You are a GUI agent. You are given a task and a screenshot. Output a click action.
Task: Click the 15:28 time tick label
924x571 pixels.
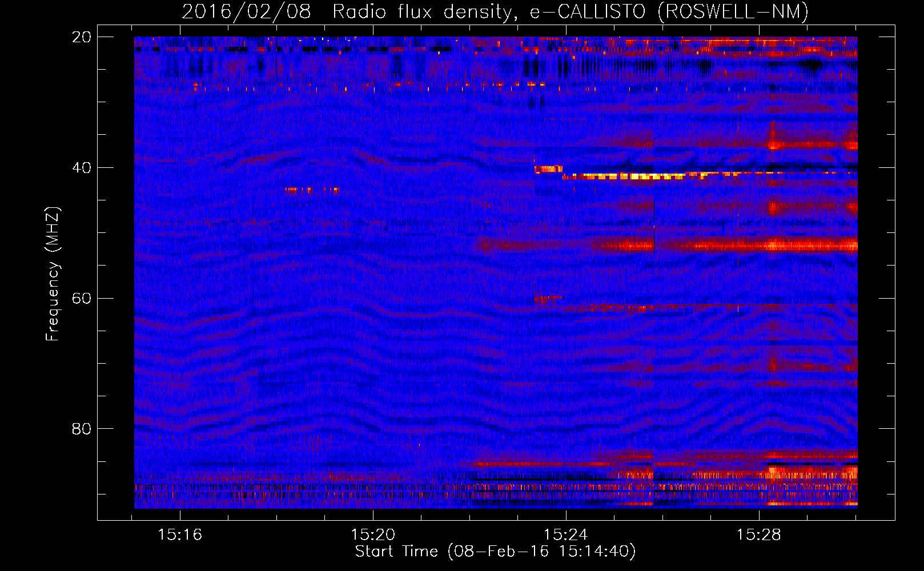(758, 534)
